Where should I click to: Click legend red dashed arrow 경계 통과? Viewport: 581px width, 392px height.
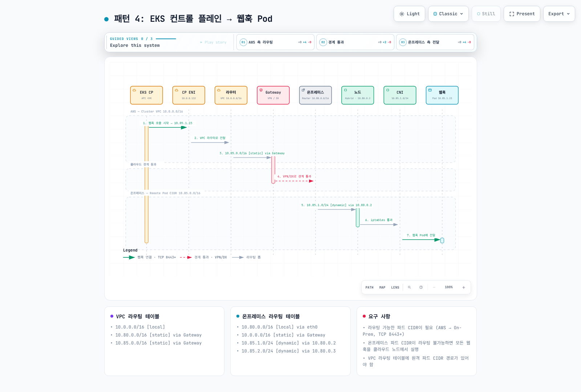coord(203,257)
